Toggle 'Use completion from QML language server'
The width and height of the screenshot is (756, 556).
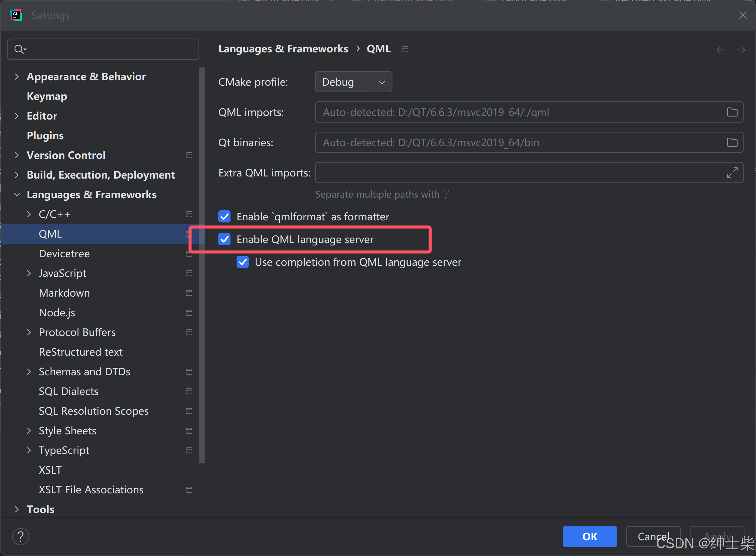tap(242, 262)
